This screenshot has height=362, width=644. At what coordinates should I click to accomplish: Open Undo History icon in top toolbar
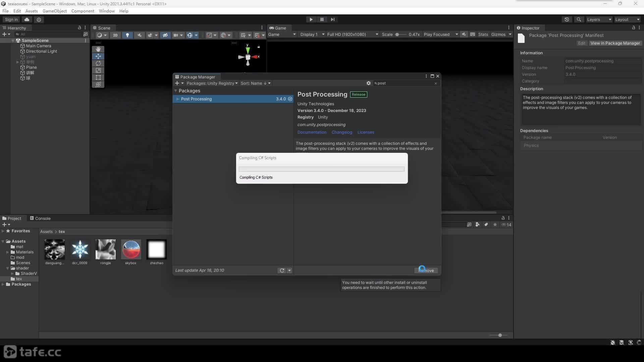567,19
